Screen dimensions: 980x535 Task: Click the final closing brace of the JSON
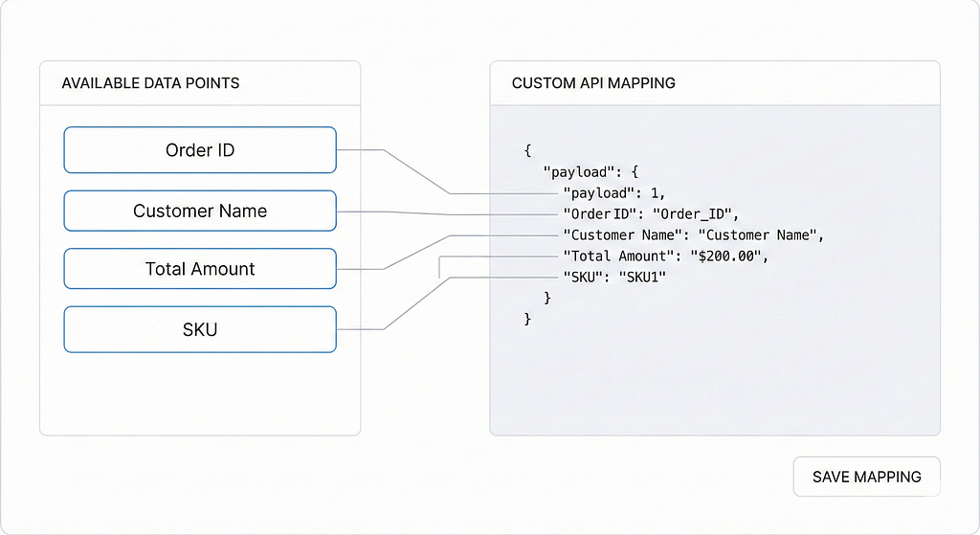click(x=527, y=319)
